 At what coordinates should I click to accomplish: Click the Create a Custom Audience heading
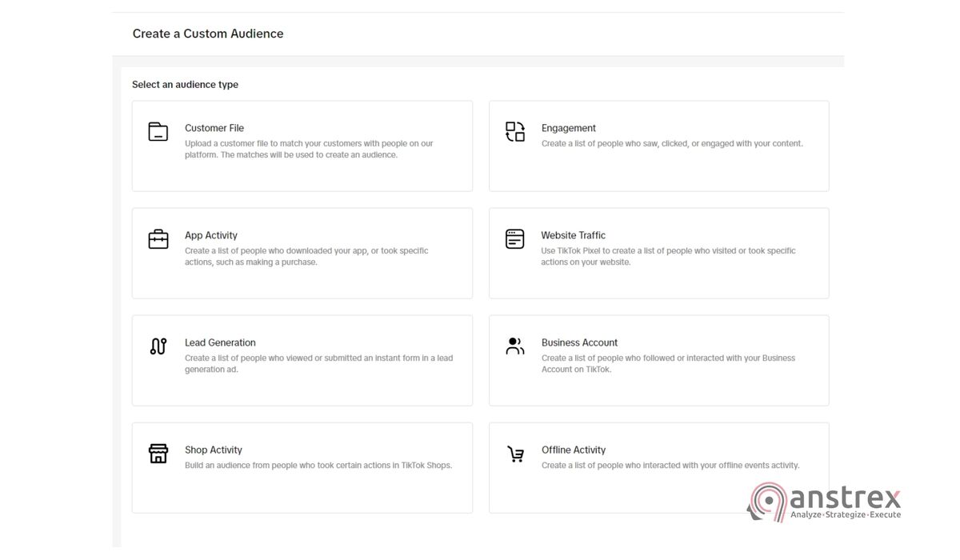coord(208,34)
